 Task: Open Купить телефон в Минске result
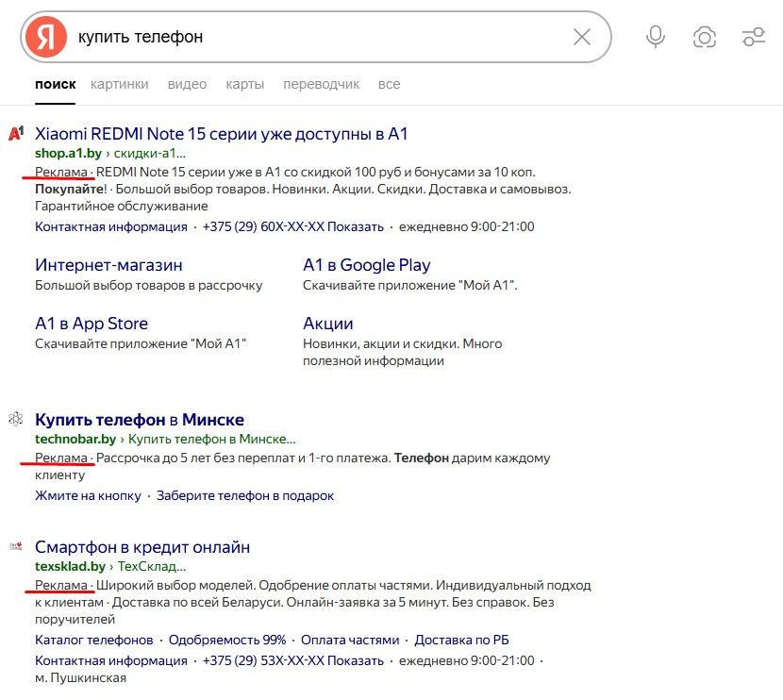(140, 420)
